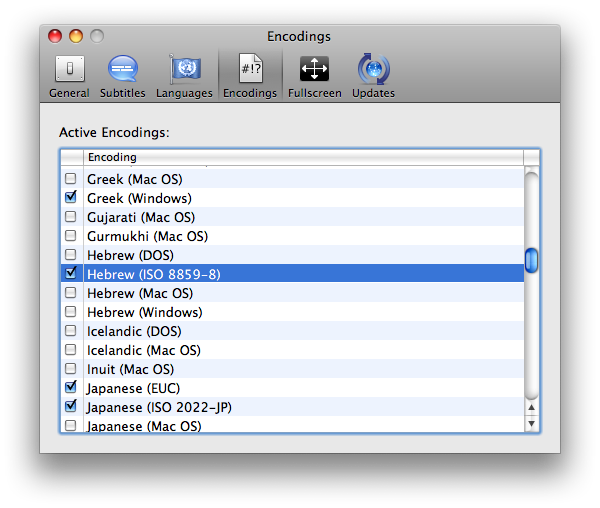Screen dimensions: 600x508
Task: Show the Updates preferences pane
Action: 373,76
